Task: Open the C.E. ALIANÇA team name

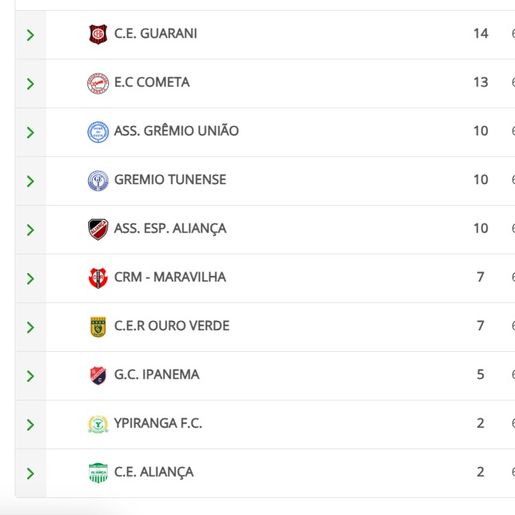Action: point(154,472)
